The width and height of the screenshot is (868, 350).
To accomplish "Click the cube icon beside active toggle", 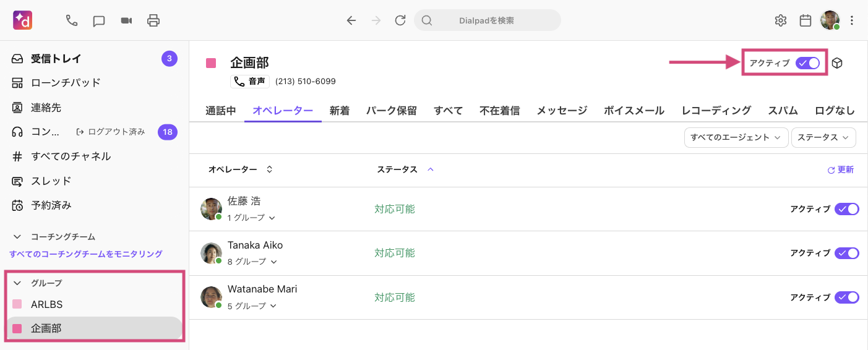I will [837, 63].
